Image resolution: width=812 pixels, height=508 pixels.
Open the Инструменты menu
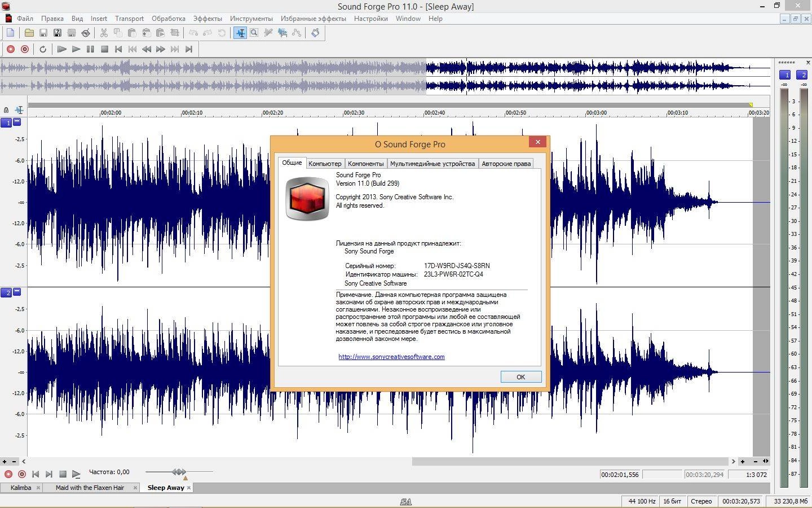(x=251, y=19)
